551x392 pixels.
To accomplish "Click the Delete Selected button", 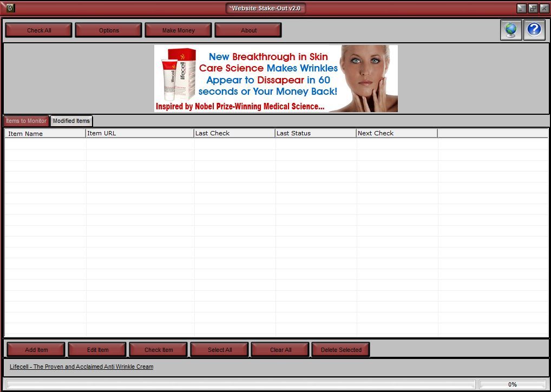I will click(x=341, y=350).
